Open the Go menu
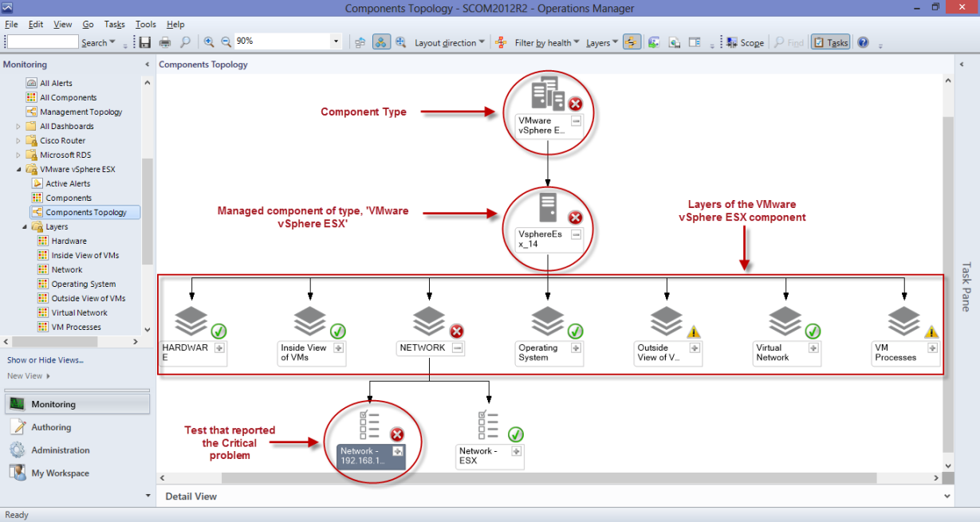Image resolution: width=980 pixels, height=522 pixels. pyautogui.click(x=88, y=25)
